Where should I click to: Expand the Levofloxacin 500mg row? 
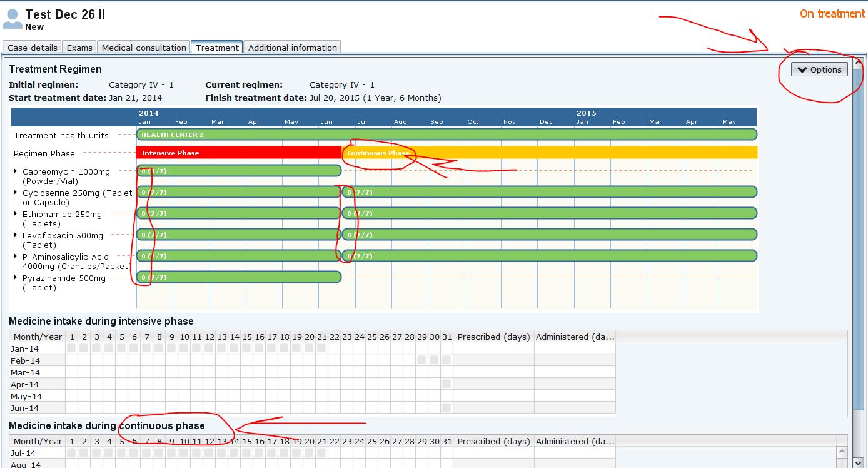(x=16, y=235)
